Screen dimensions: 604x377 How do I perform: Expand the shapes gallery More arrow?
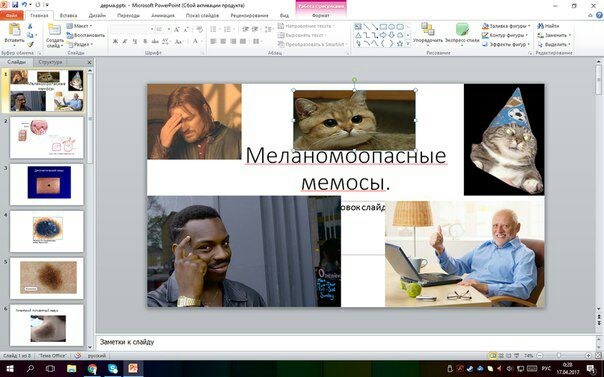point(408,44)
